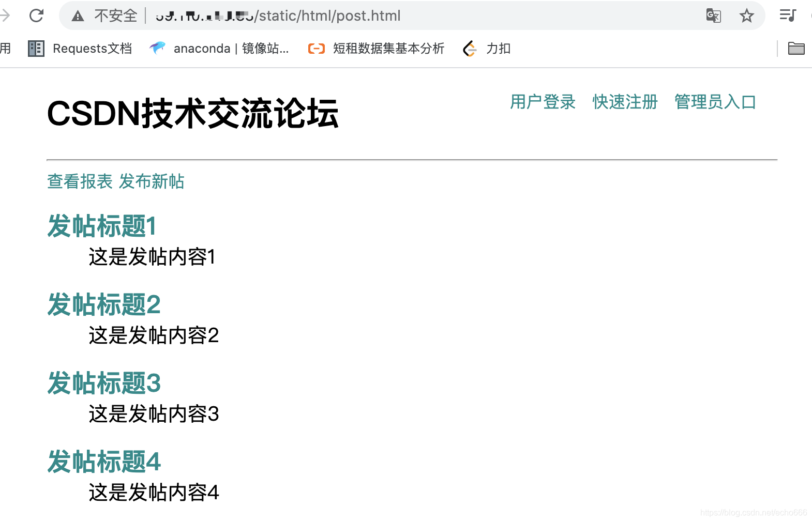Screen dimensions: 812x522
Task: Open the post titled 发帖标题4
Action: [x=104, y=462]
